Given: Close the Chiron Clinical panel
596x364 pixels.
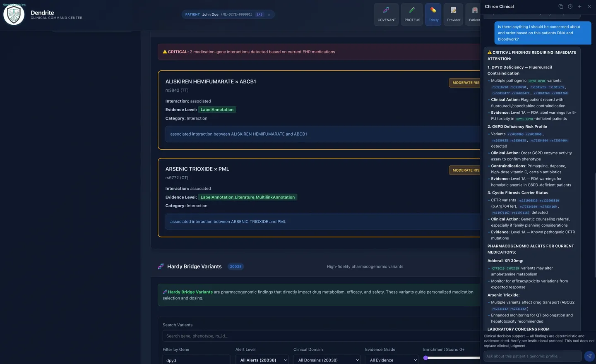Looking at the screenshot, I should [589, 7].
